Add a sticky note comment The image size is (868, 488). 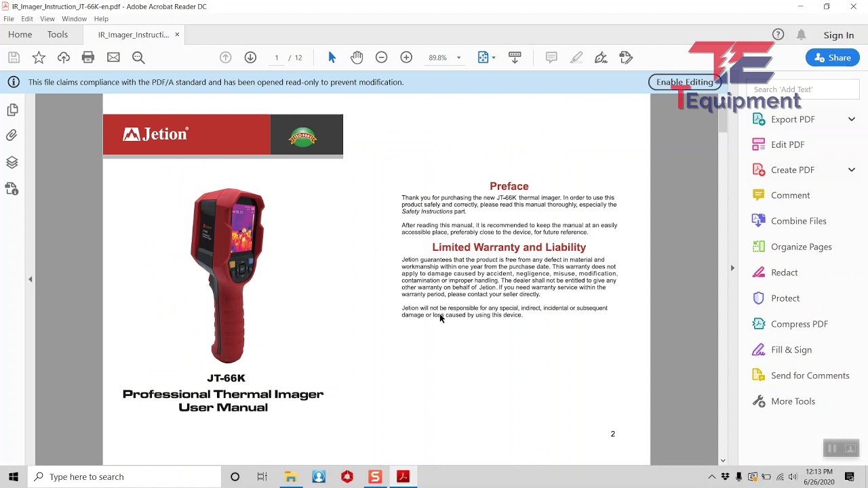pos(551,58)
